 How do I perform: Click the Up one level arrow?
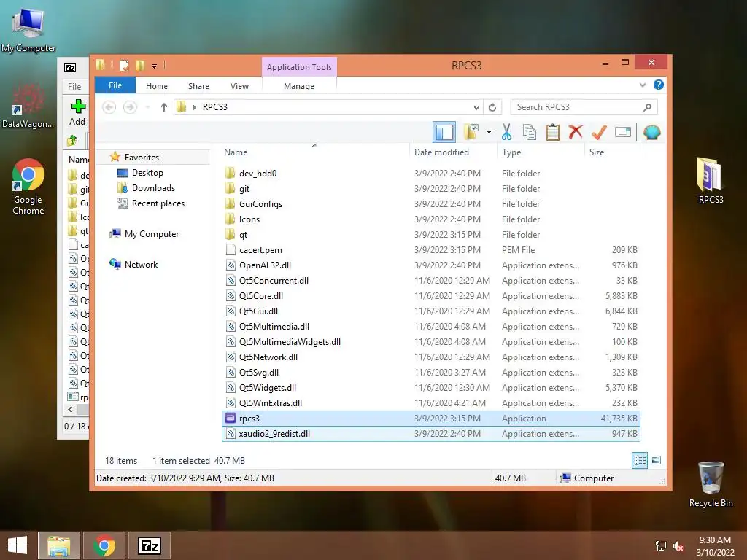164,107
